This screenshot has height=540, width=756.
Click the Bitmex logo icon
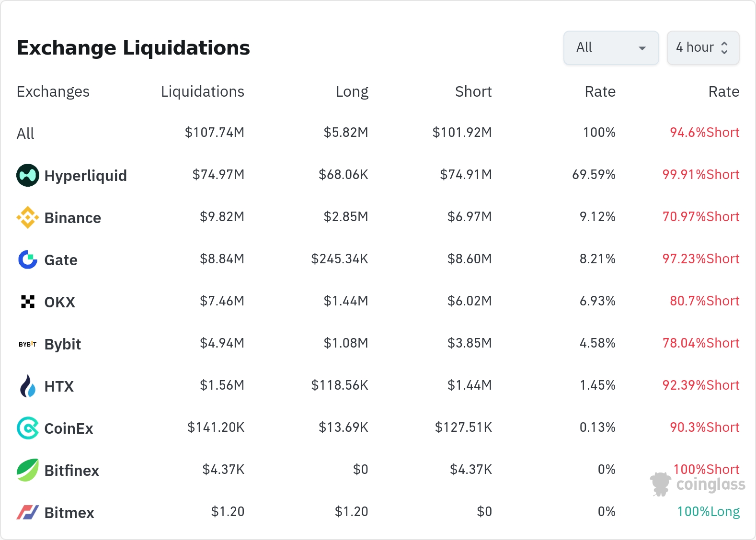click(28, 512)
